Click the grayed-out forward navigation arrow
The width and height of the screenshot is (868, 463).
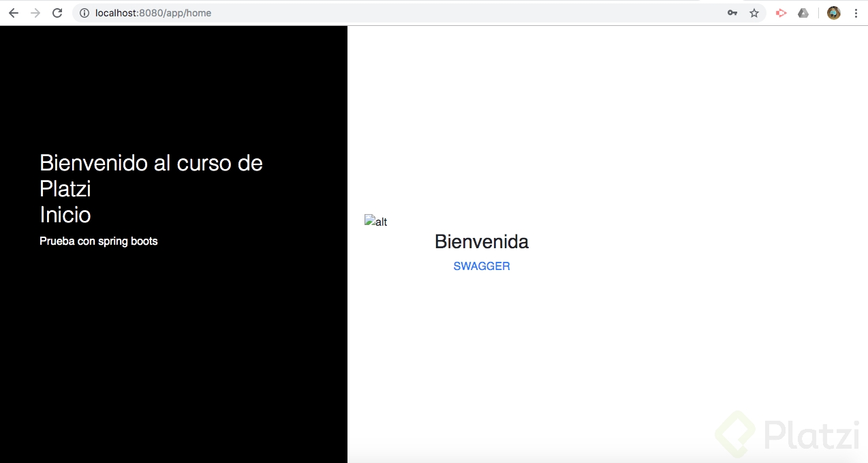(x=35, y=12)
